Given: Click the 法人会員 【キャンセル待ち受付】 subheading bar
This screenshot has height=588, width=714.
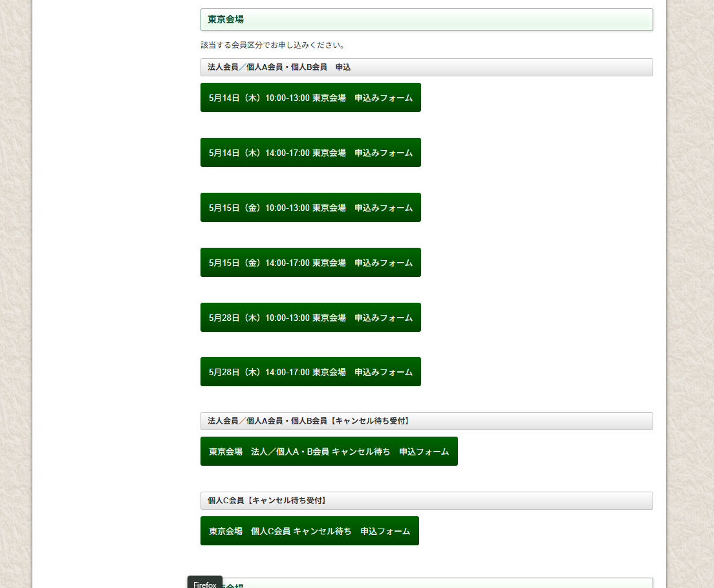Looking at the screenshot, I should tap(426, 421).
